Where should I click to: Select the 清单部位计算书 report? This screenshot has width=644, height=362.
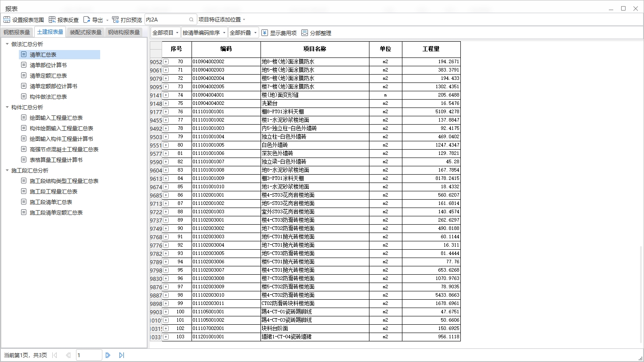point(48,65)
